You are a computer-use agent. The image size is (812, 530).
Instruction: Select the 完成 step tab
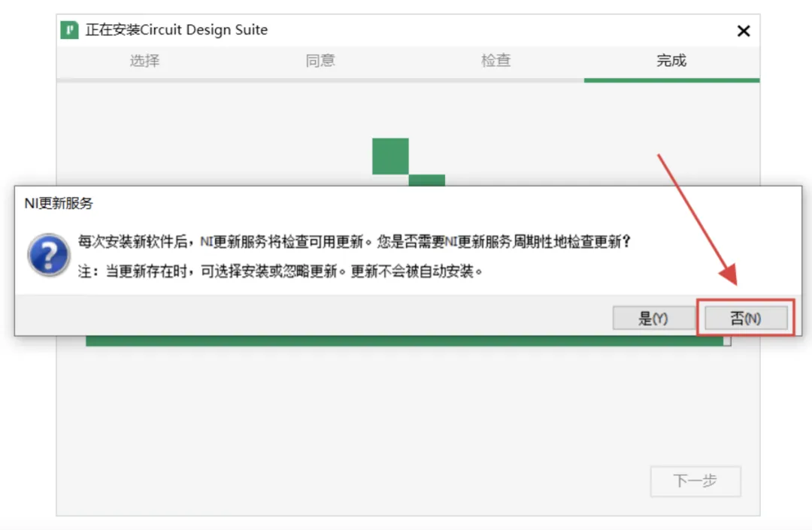(671, 61)
